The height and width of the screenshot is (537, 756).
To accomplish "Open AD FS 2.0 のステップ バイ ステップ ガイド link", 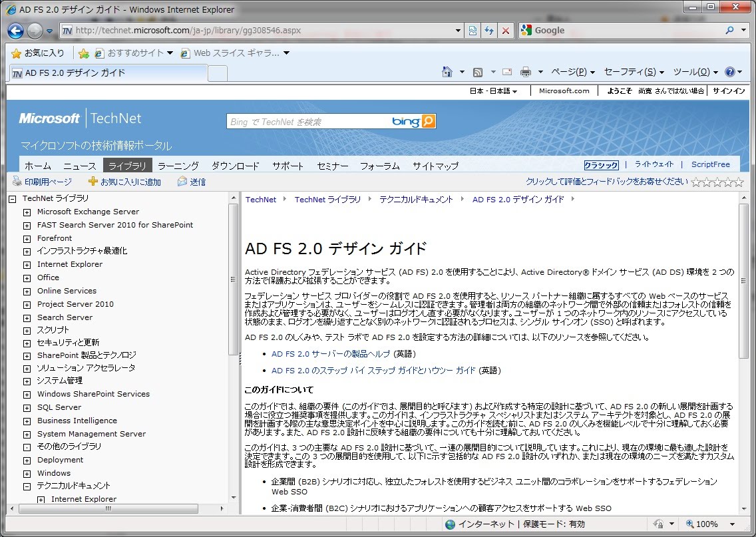I will click(x=373, y=370).
